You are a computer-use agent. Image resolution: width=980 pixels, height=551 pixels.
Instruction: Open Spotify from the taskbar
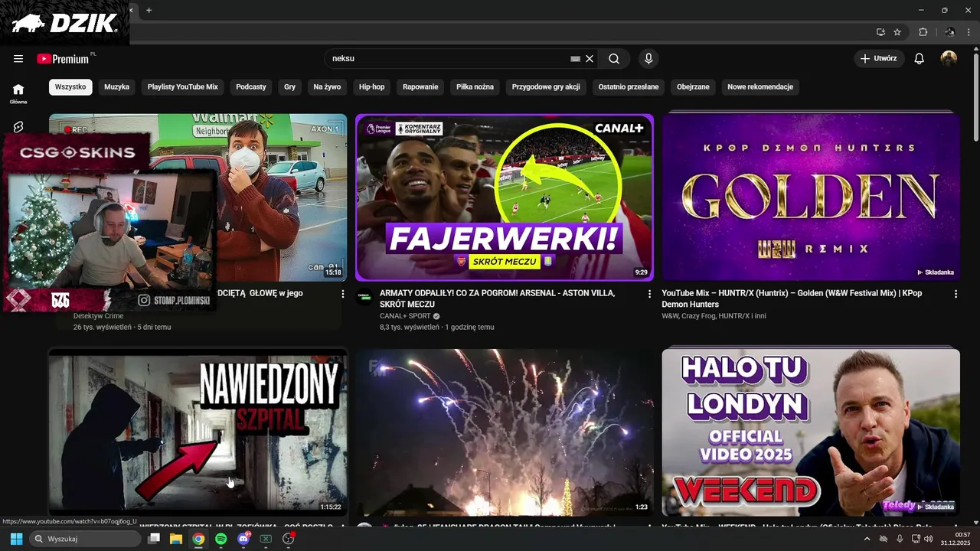pyautogui.click(x=221, y=539)
